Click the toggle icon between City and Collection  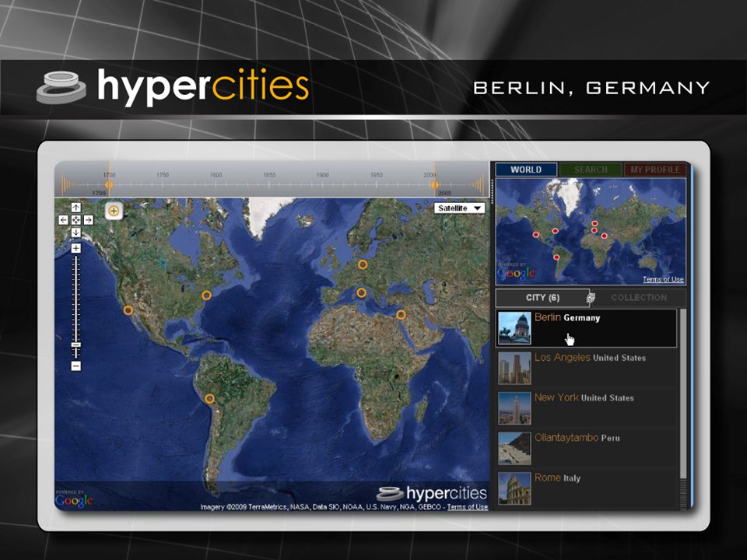[591, 298]
